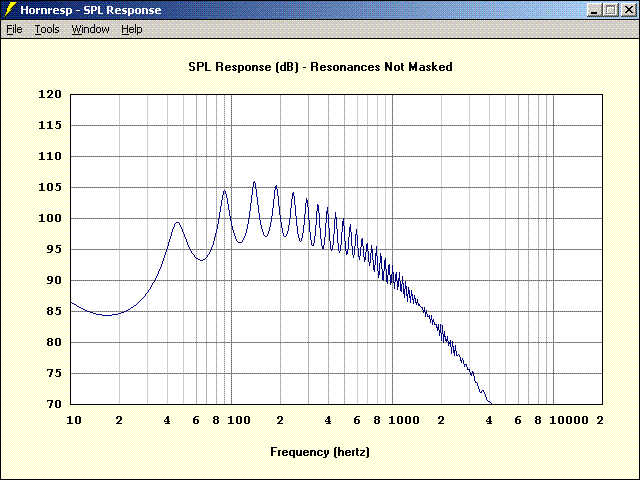Open the Window menu
Screen dimensions: 640x480
(x=91, y=29)
